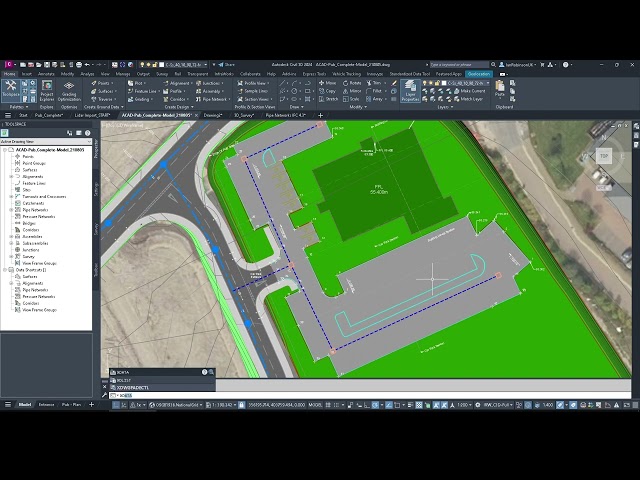
Task: Toggle MODEL space button in status bar
Action: point(315,405)
